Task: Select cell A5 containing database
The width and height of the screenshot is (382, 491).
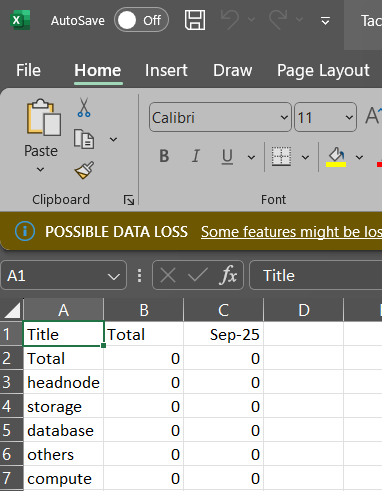Action: (63, 430)
